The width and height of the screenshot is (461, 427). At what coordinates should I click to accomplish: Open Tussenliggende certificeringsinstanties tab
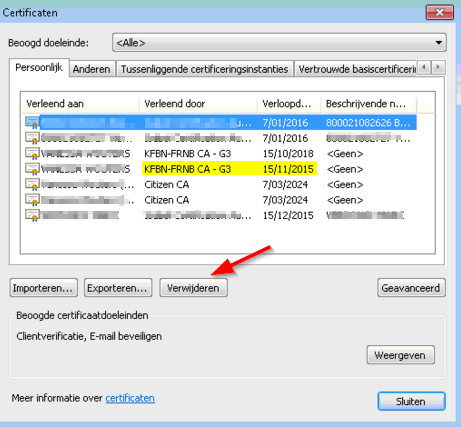204,69
